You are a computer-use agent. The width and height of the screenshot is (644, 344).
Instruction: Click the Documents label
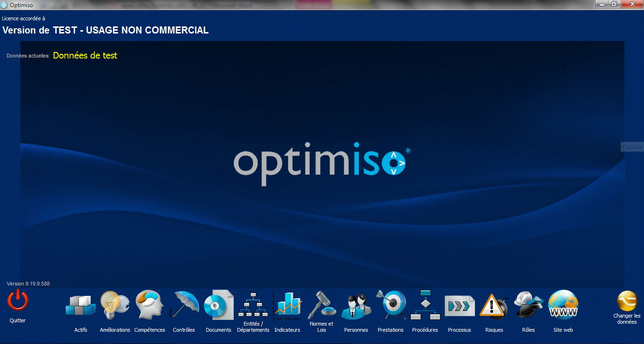coord(219,330)
